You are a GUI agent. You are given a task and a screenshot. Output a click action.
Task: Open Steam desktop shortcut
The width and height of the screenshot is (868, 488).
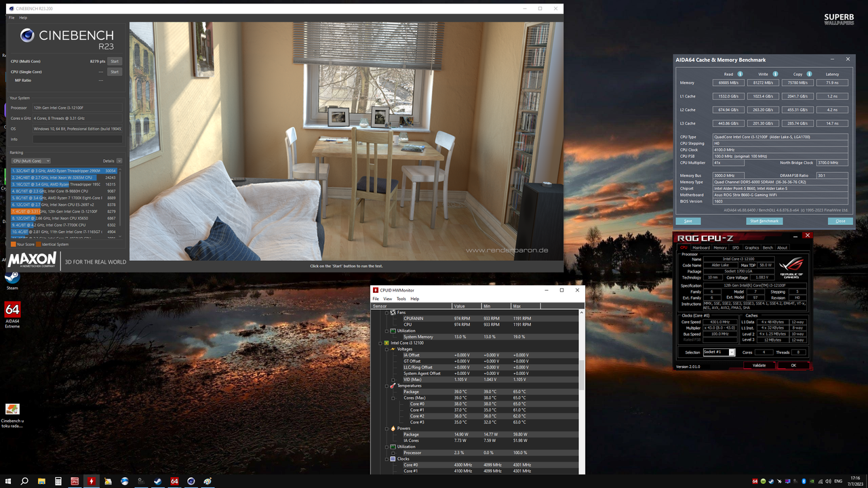pos(12,281)
